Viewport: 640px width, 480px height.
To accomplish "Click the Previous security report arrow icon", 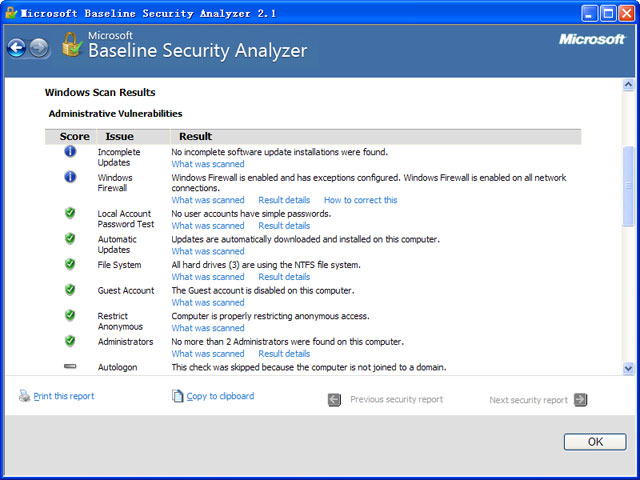I will tap(334, 400).
